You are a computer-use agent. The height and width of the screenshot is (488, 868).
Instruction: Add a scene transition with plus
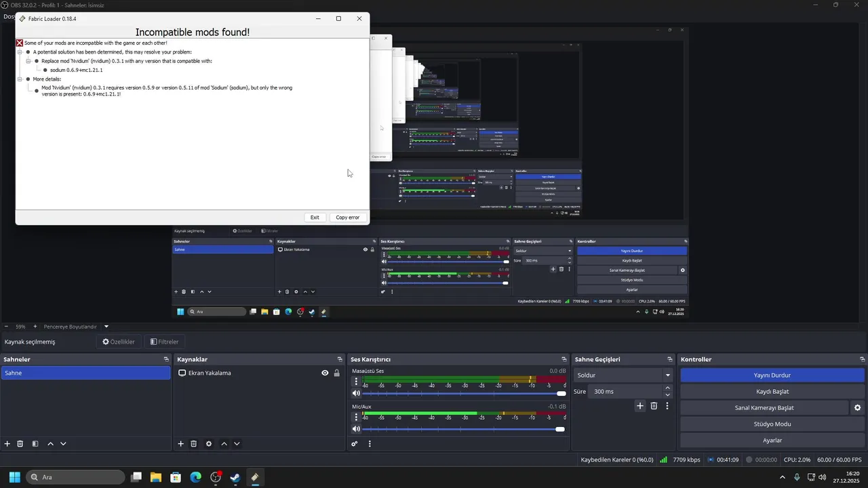639,406
